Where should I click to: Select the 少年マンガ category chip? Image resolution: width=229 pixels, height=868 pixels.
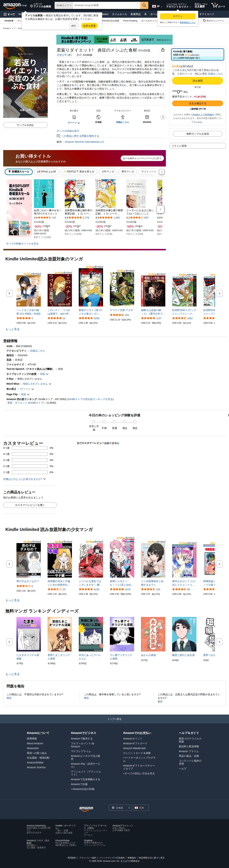(108, 171)
